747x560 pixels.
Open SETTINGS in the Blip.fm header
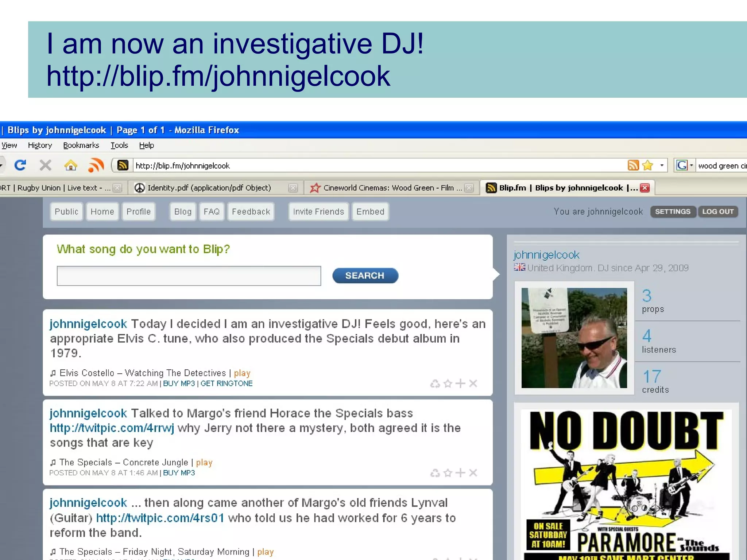(x=673, y=211)
